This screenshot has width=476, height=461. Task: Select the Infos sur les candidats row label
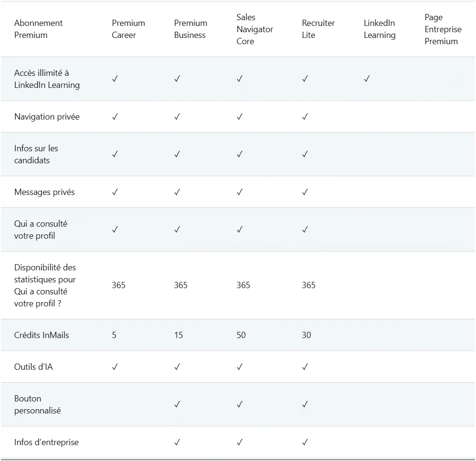click(x=36, y=154)
